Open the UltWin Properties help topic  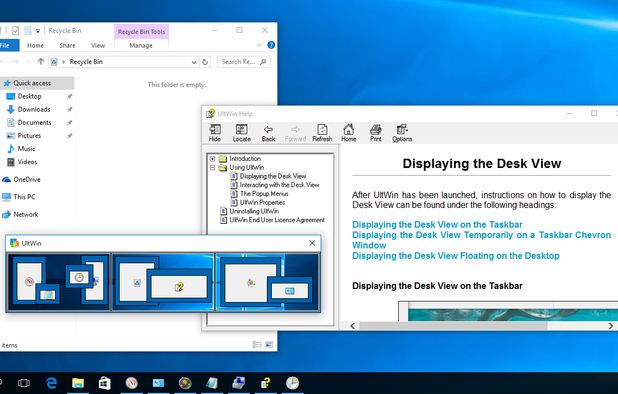(262, 202)
